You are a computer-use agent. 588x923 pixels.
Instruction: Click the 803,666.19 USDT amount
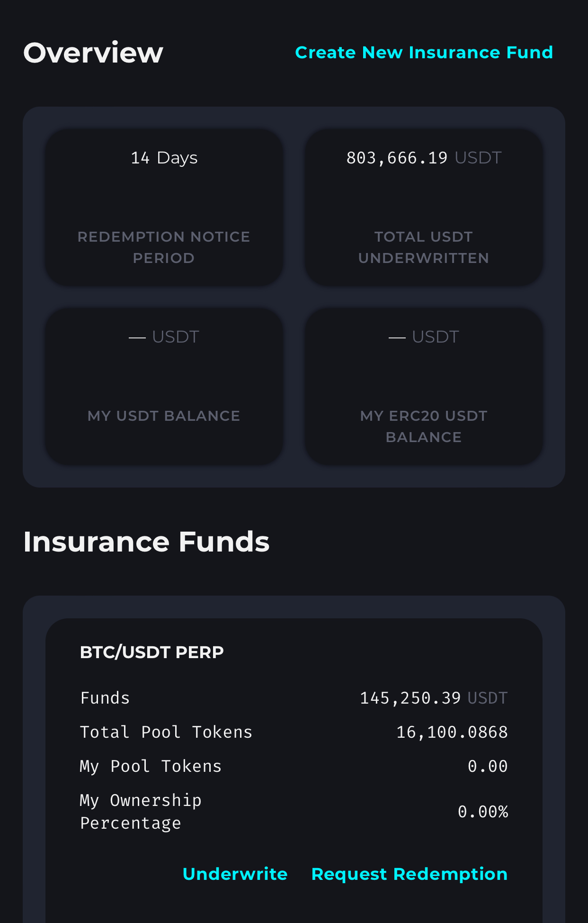pos(423,158)
